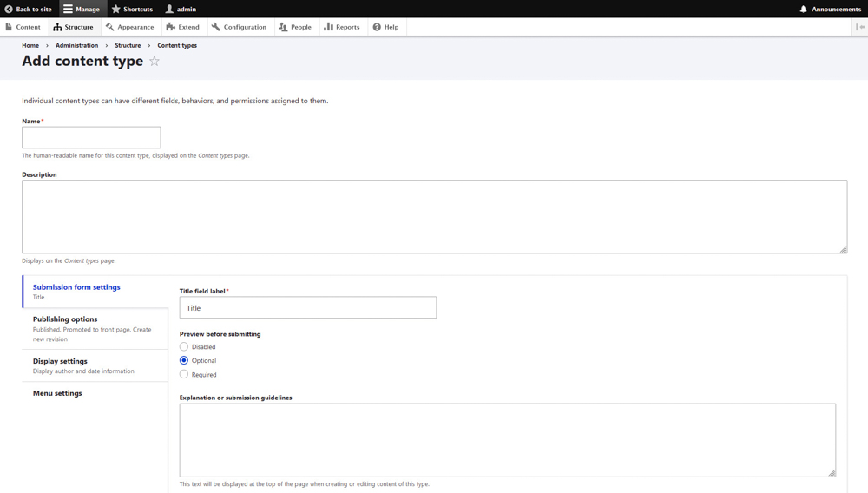Select the Optional preview option
This screenshot has height=493, width=868.
click(x=184, y=360)
